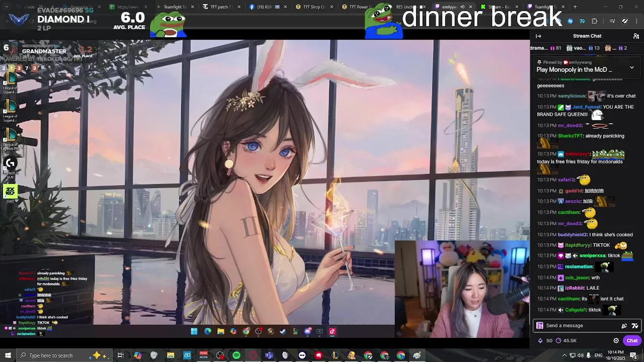The image size is (644, 362).
Task: Show hidden system tray icons
Action: coord(564,355)
